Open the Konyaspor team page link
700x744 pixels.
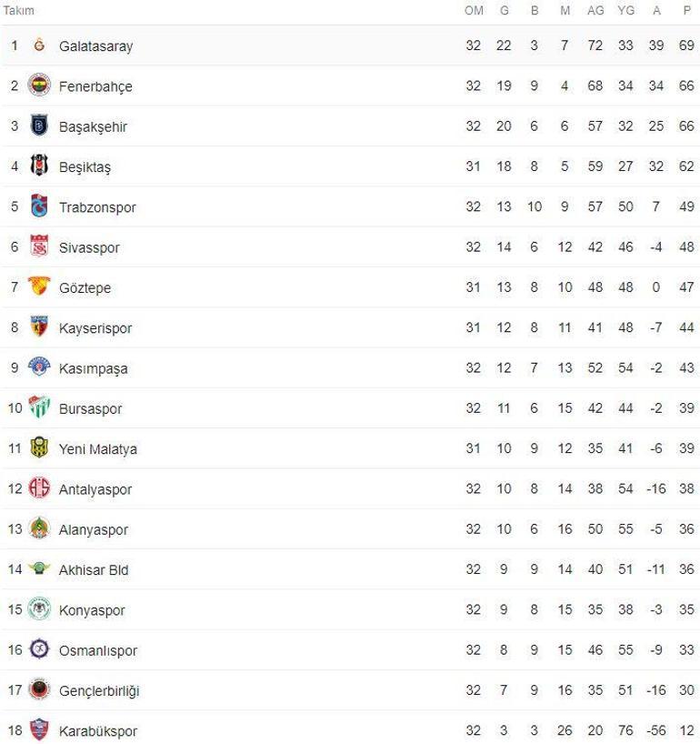(91, 610)
